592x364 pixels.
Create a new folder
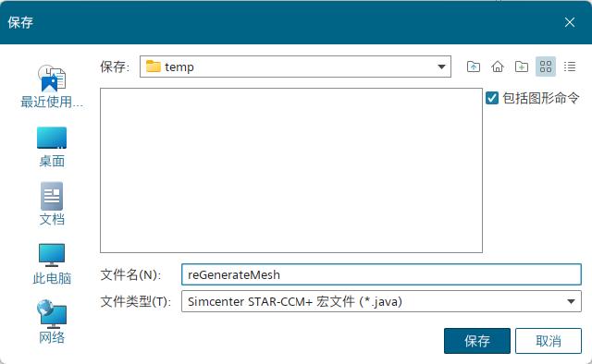tap(522, 67)
